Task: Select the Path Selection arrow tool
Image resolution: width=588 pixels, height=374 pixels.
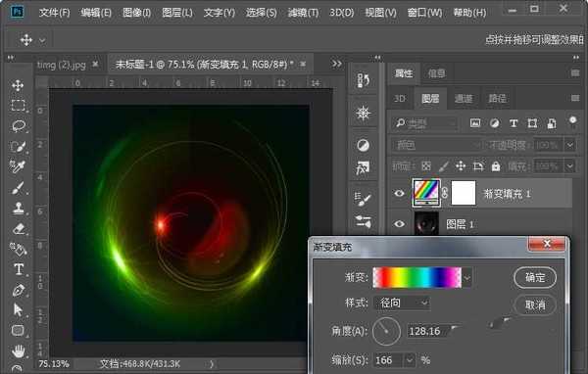Action: coord(18,310)
